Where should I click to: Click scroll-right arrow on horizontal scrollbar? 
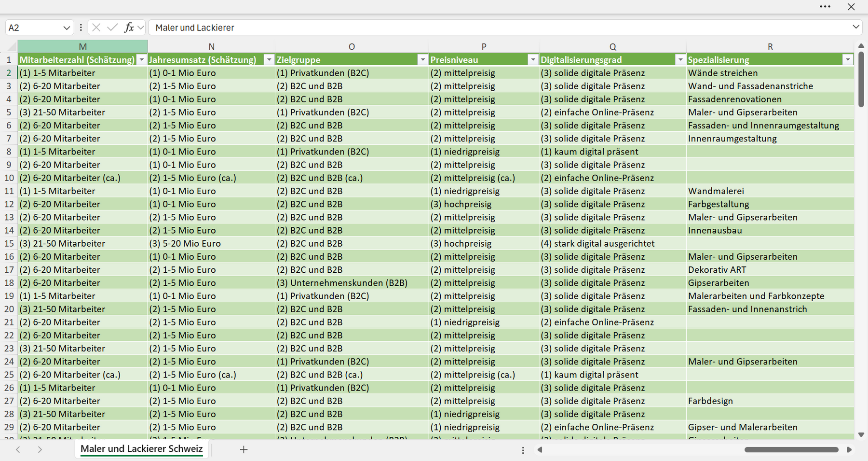click(849, 449)
